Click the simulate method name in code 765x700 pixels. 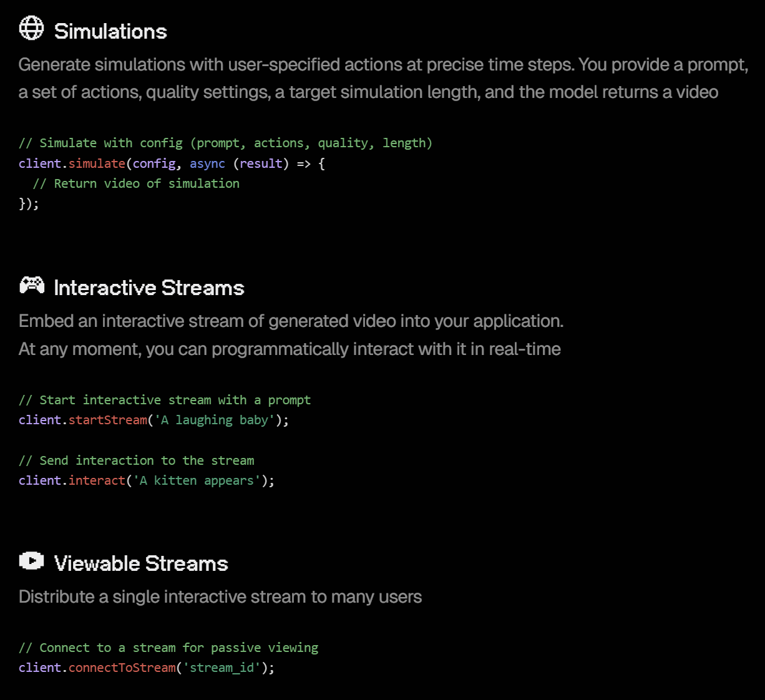click(x=97, y=163)
